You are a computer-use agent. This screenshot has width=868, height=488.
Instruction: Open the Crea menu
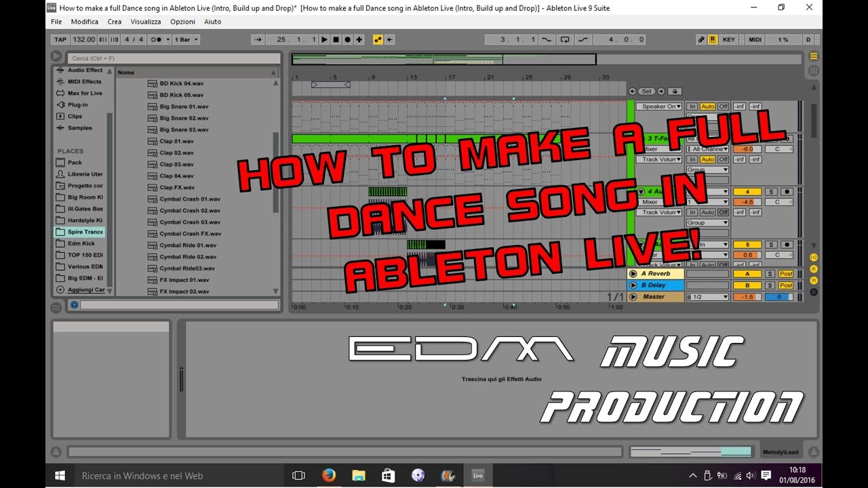coord(115,22)
